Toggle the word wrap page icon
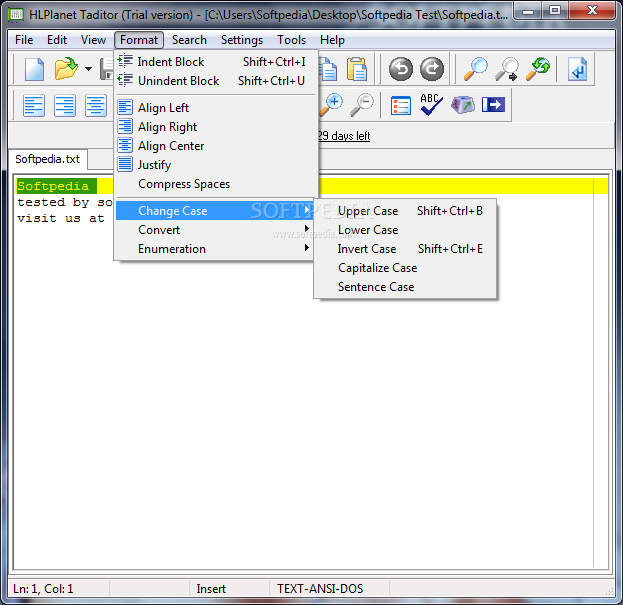623x605 pixels. pos(577,69)
